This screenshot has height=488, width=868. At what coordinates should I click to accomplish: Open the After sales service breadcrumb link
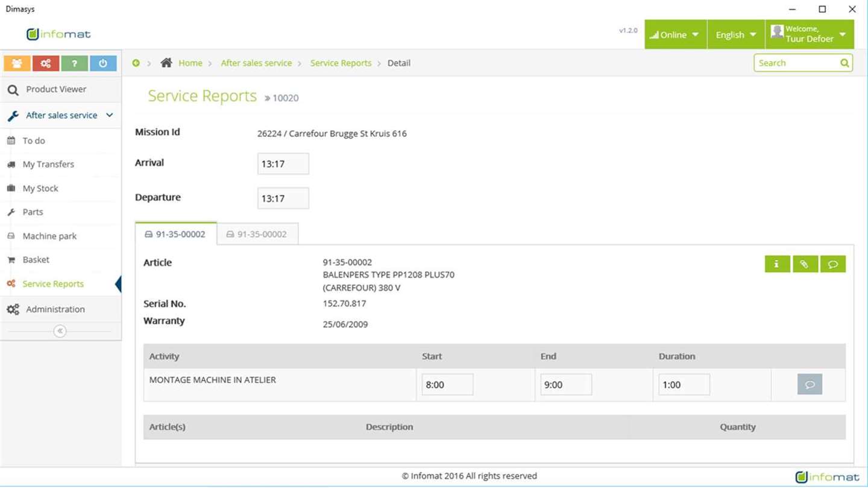(256, 63)
